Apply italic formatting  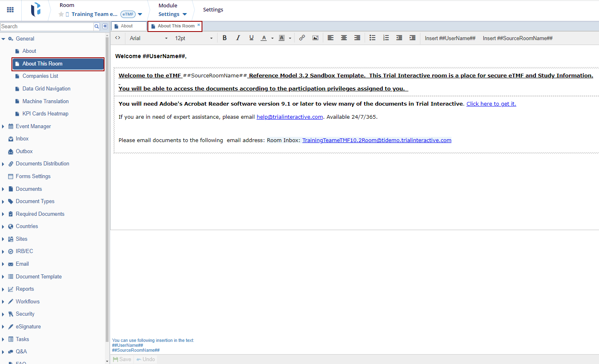point(238,38)
